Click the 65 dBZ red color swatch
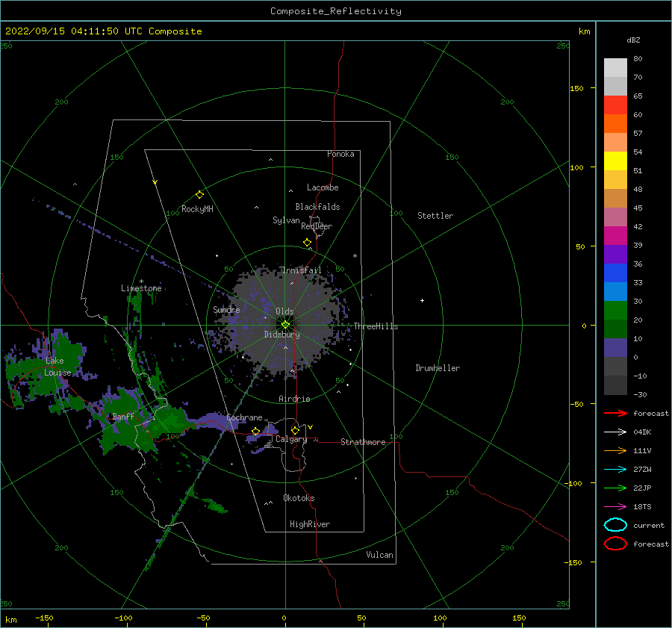 point(615,105)
